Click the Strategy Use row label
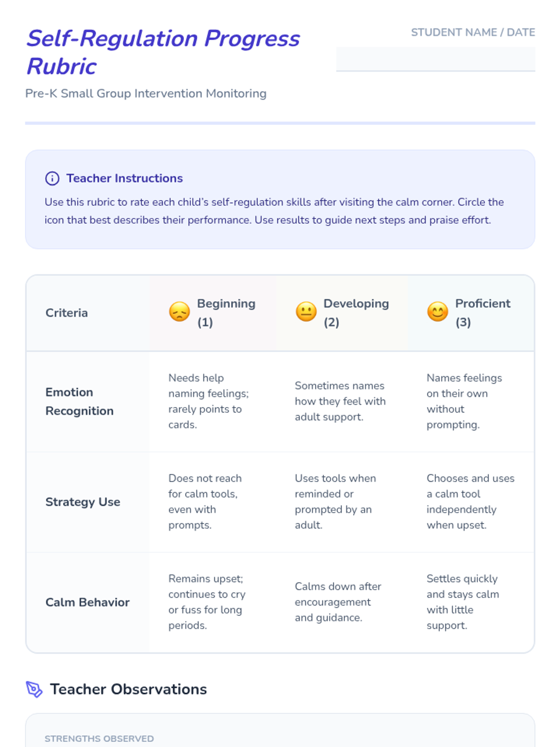The image size is (560, 747). pyautogui.click(x=83, y=502)
